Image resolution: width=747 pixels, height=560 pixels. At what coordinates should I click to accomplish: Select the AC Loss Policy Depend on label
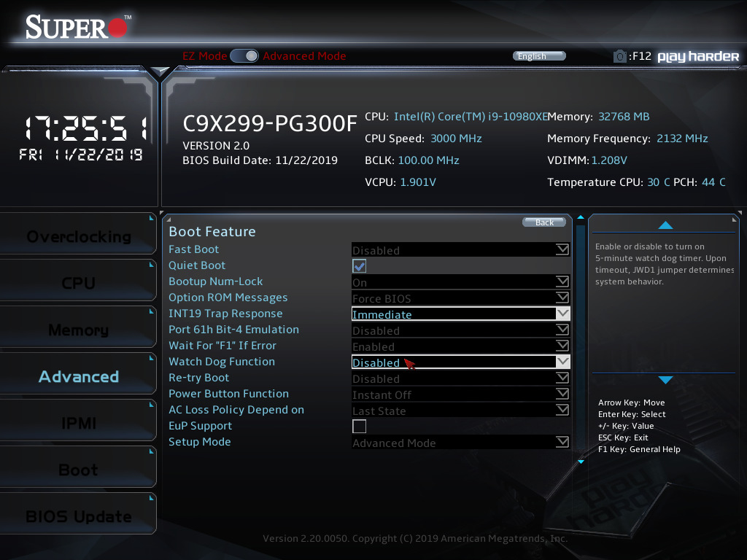click(236, 410)
